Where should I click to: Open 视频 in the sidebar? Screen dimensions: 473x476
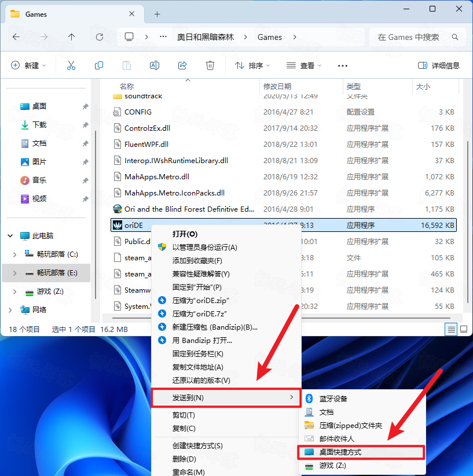click(39, 199)
